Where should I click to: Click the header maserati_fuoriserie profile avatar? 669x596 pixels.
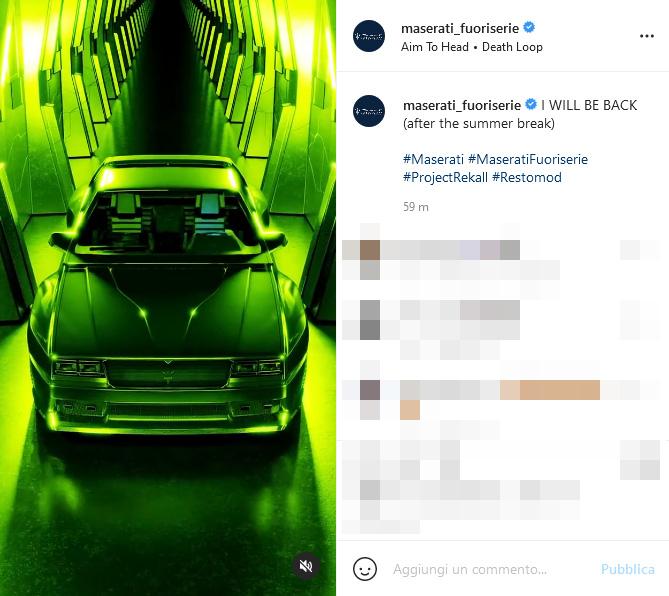click(369, 36)
